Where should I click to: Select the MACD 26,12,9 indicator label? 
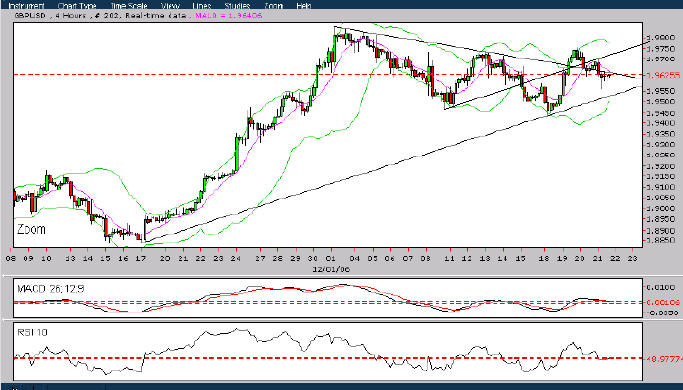51,288
